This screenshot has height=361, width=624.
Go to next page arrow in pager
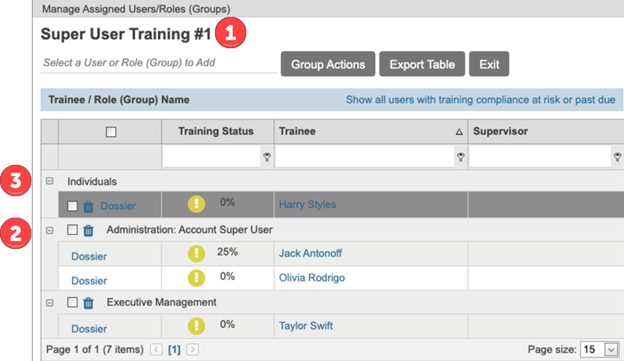coord(193,349)
